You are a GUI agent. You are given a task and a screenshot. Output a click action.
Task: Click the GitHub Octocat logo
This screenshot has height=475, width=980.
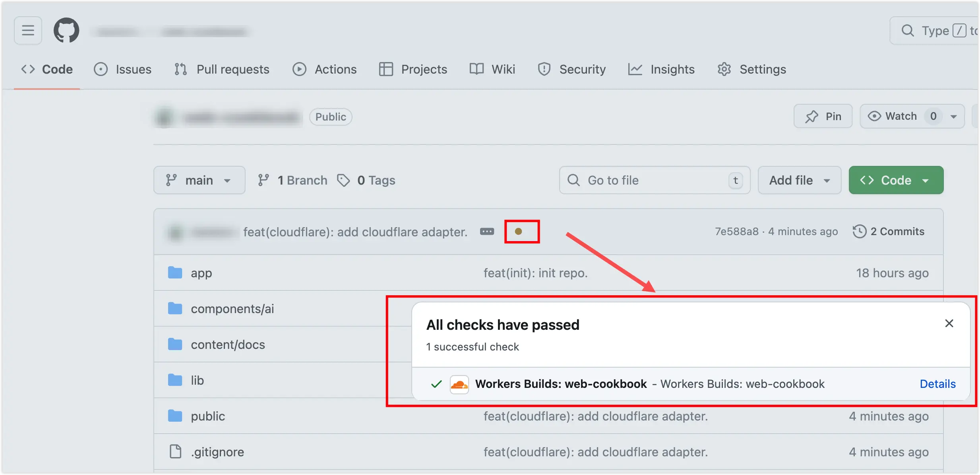point(66,30)
